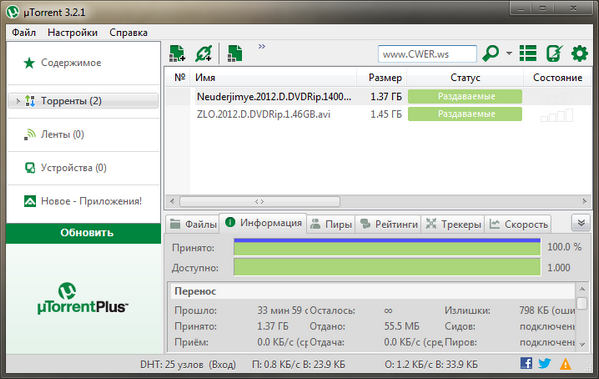599x379 pixels.
Task: Click horizontal scrollbar left arrow
Action: tap(172, 201)
